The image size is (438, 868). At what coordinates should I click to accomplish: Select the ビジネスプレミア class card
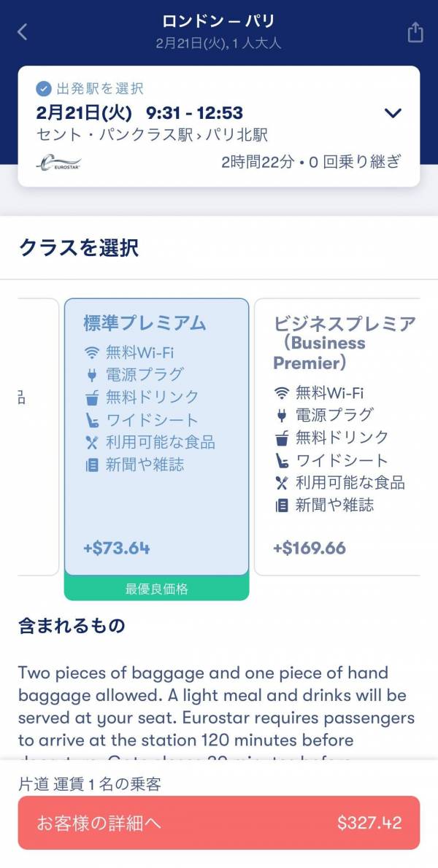click(337, 436)
